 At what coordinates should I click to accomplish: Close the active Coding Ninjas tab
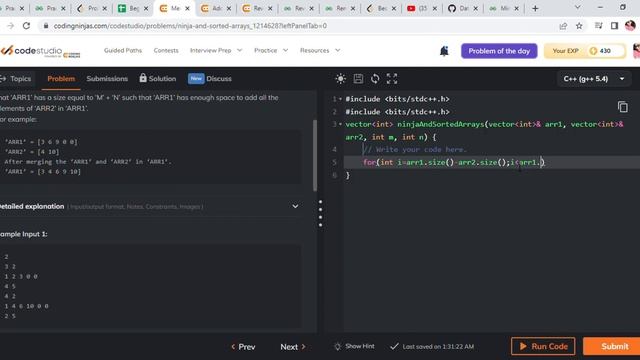pyautogui.click(x=187, y=8)
